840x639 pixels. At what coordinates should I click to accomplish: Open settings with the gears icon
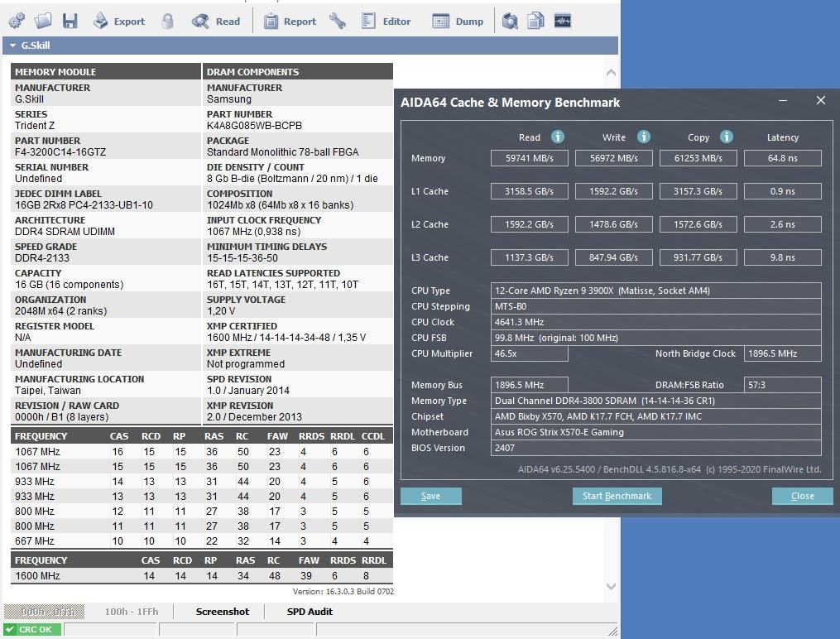coord(17,21)
